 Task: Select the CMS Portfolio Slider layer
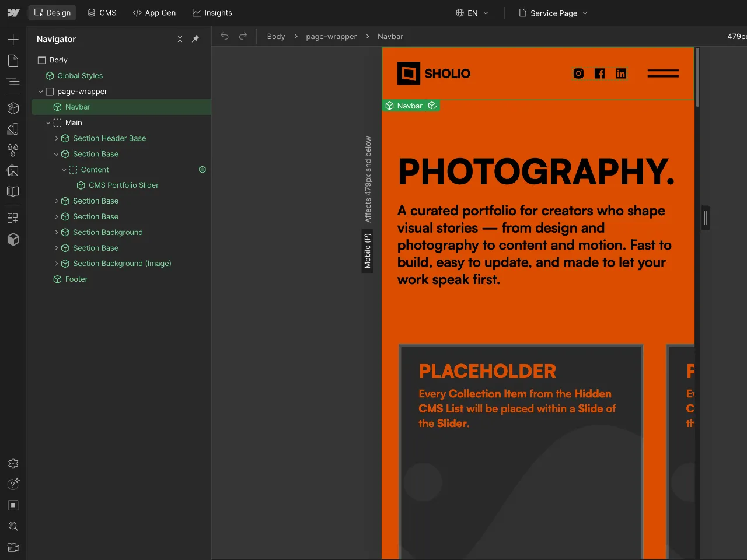[x=123, y=185]
